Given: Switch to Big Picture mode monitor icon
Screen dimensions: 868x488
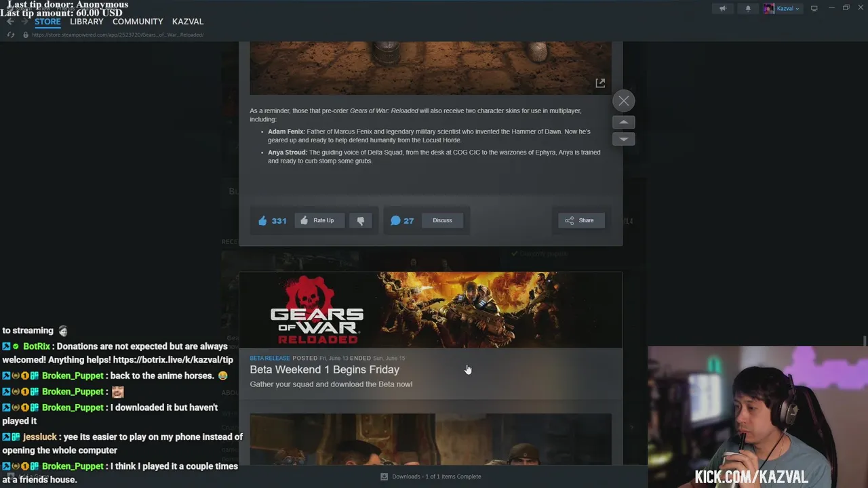Looking at the screenshot, I should tap(814, 8).
